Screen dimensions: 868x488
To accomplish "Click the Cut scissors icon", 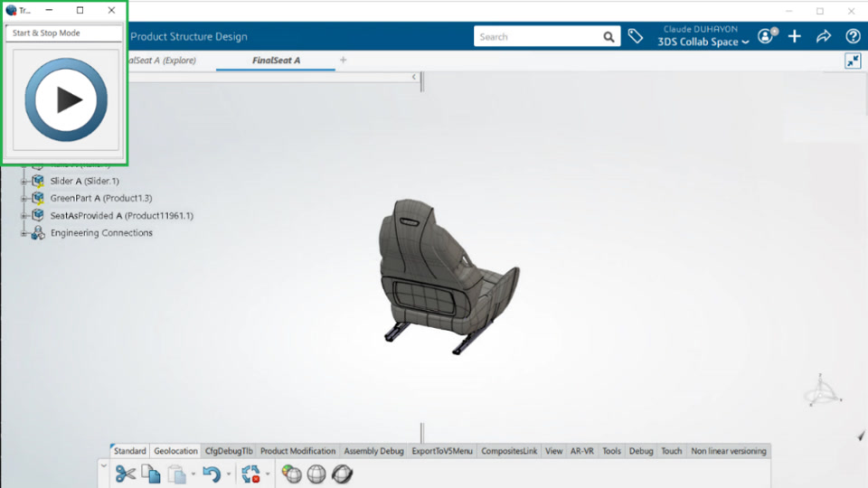I will (125, 474).
